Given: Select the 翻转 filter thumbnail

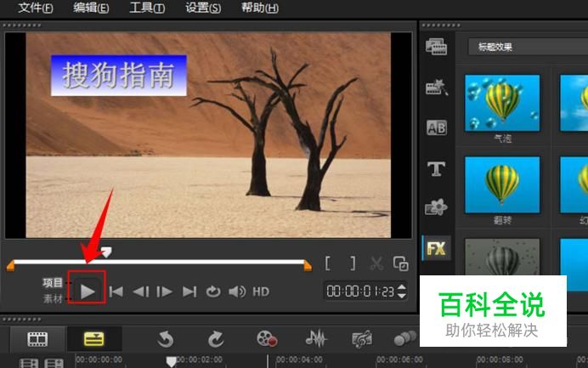Looking at the screenshot, I should [502, 184].
